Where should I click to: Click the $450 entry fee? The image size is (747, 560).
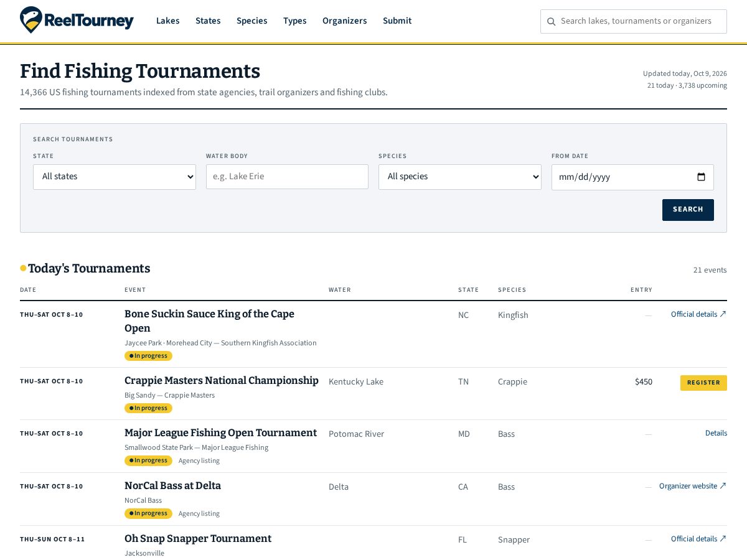(644, 381)
